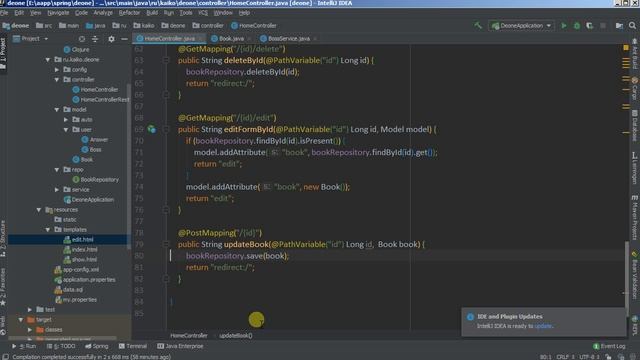Hide the Project panel with minus icon
The image size is (640, 360).
124,39
